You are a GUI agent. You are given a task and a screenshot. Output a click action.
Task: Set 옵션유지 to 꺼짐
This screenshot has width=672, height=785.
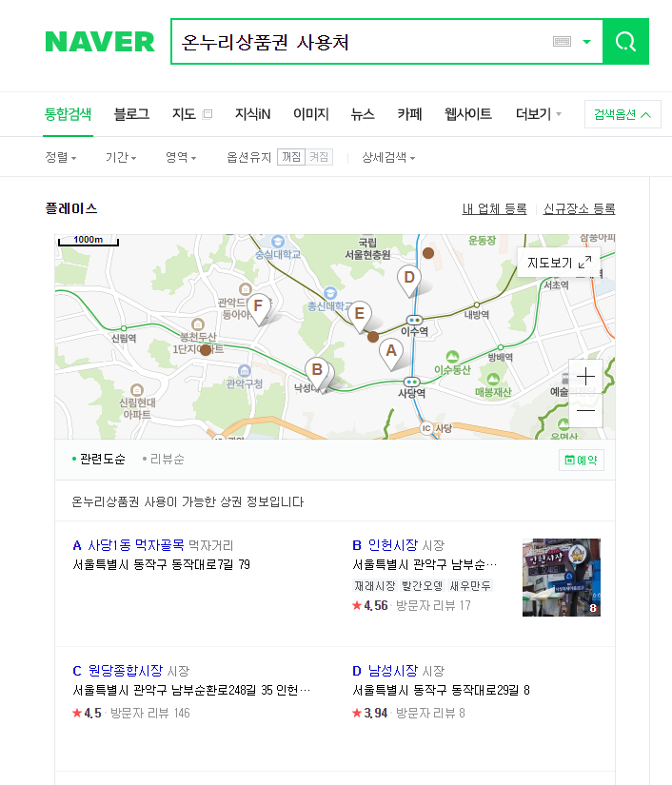(x=291, y=157)
